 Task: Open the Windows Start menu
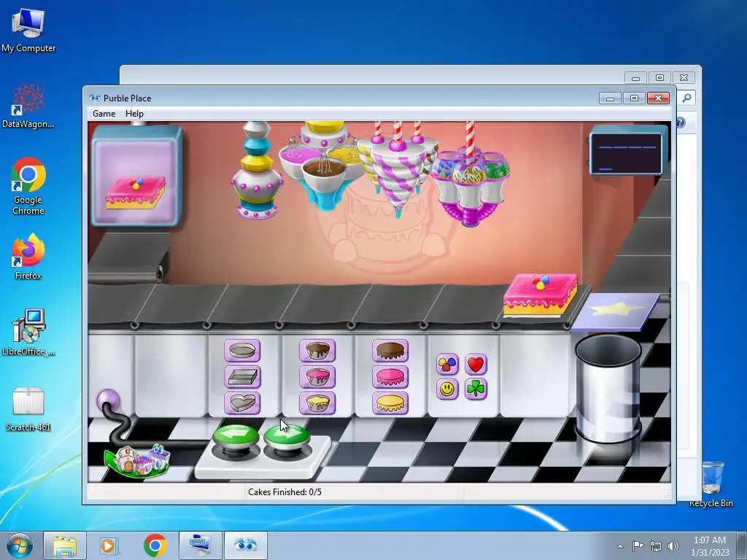pyautogui.click(x=19, y=545)
